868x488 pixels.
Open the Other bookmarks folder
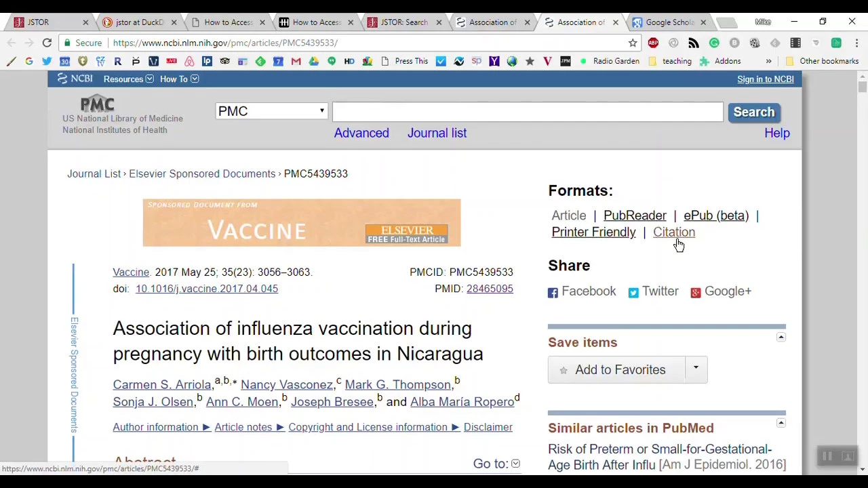click(x=822, y=61)
